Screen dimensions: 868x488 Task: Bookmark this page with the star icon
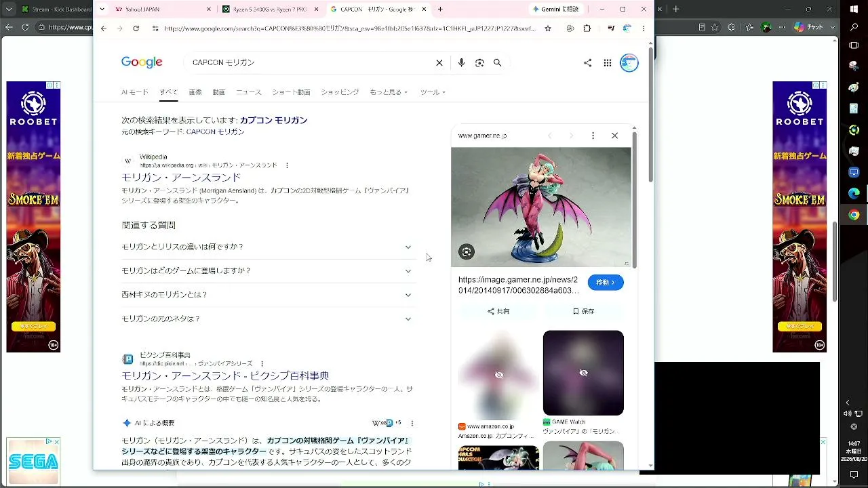(x=548, y=28)
